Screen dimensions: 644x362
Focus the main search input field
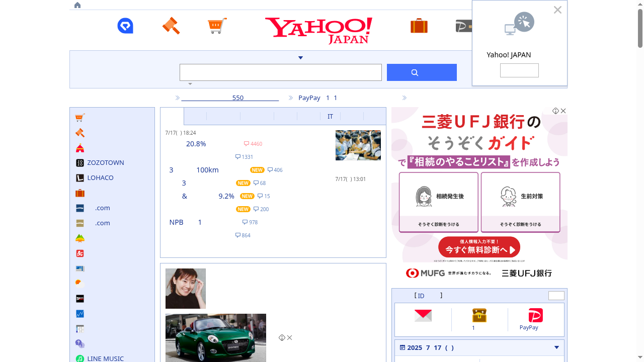click(x=281, y=72)
